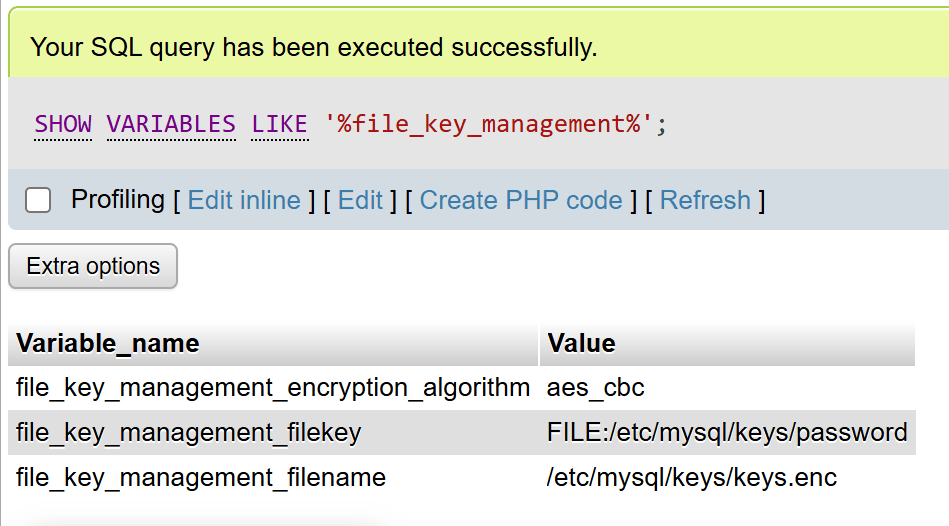This screenshot has width=949, height=526.
Task: Select the file_key_management_filekey variable cell
Action: click(189, 433)
